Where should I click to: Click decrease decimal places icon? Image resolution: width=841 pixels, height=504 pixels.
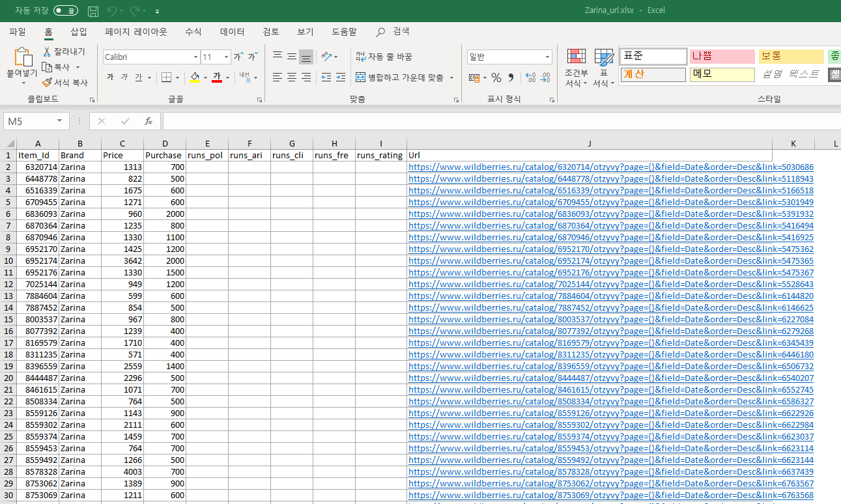point(545,77)
